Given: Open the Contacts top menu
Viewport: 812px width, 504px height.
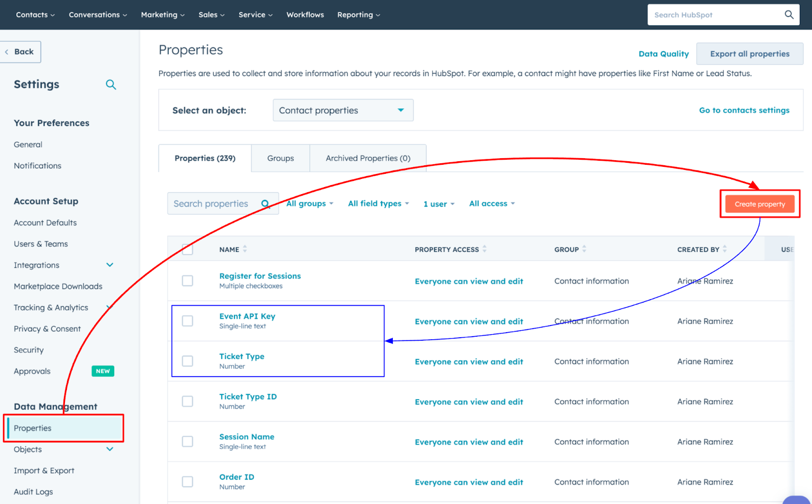Looking at the screenshot, I should pyautogui.click(x=35, y=15).
